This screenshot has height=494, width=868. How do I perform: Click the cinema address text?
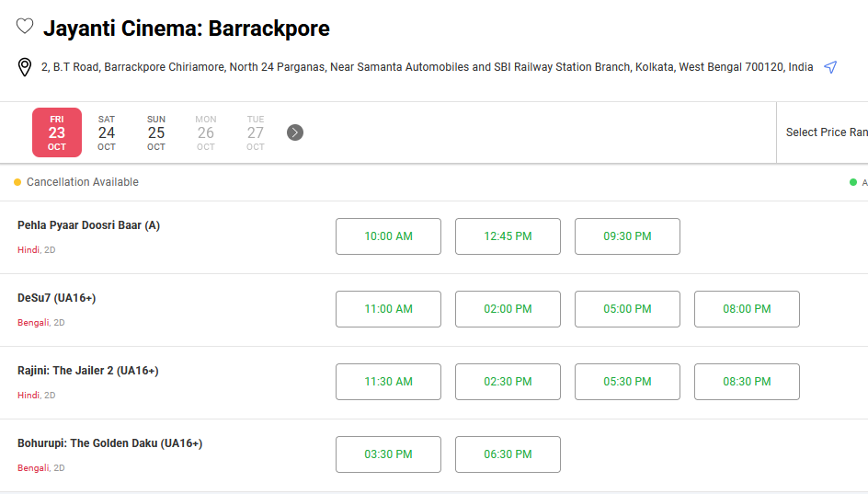tap(427, 67)
